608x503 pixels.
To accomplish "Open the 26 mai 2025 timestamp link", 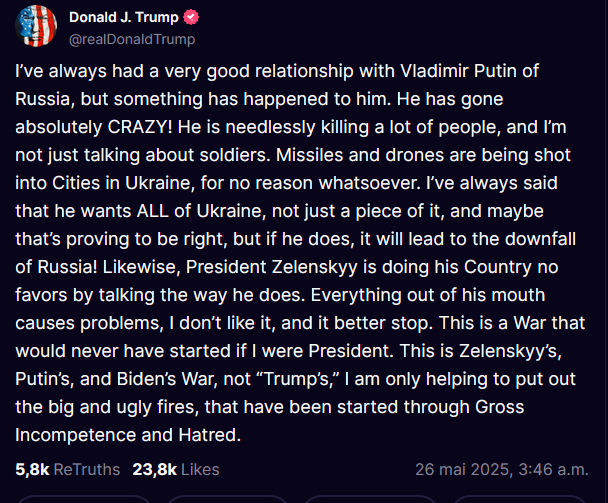I will 502,469.
